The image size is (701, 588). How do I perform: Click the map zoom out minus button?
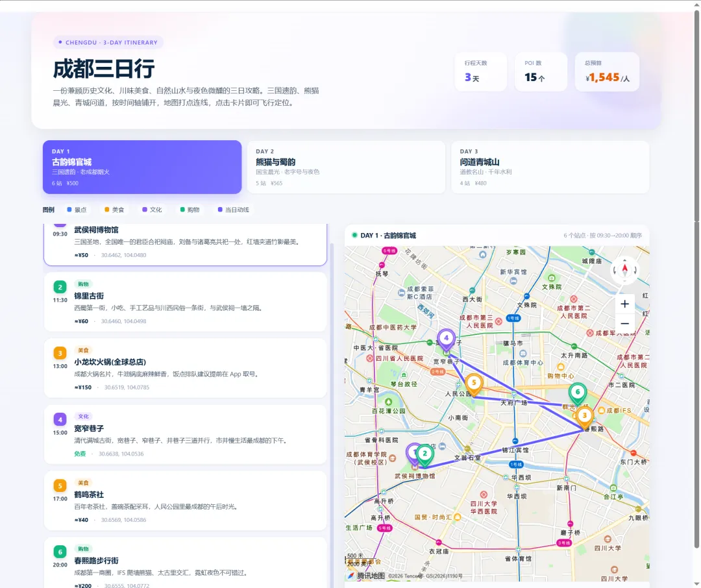click(624, 323)
